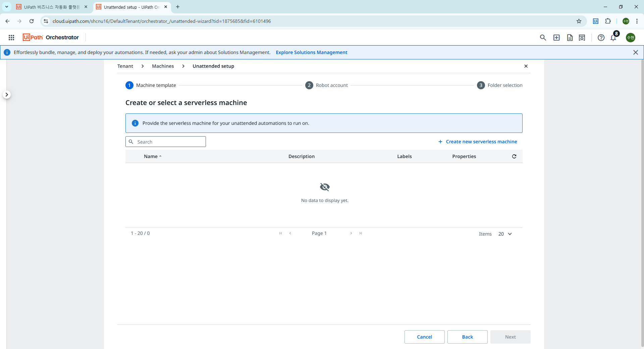Close the first UiPath browser tab

[86, 7]
